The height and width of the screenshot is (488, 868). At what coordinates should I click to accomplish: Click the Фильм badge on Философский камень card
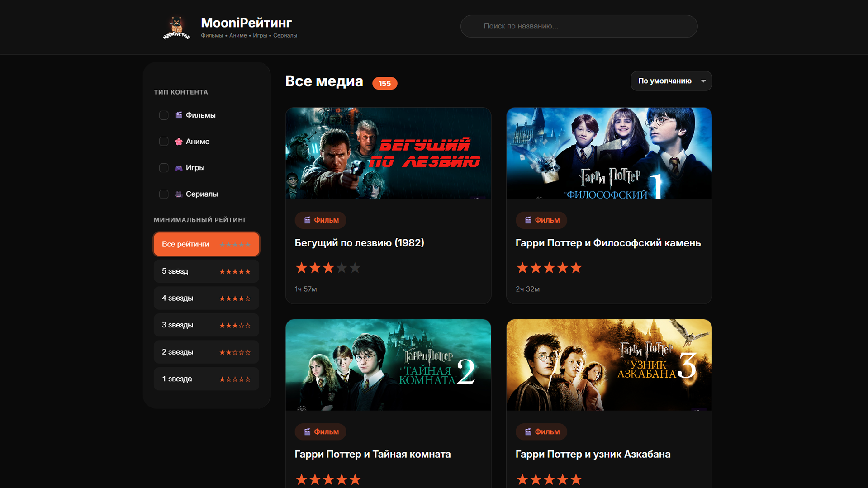pos(541,220)
